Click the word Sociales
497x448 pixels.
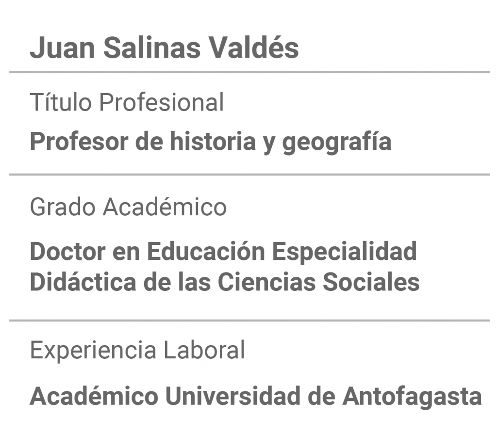point(371,282)
